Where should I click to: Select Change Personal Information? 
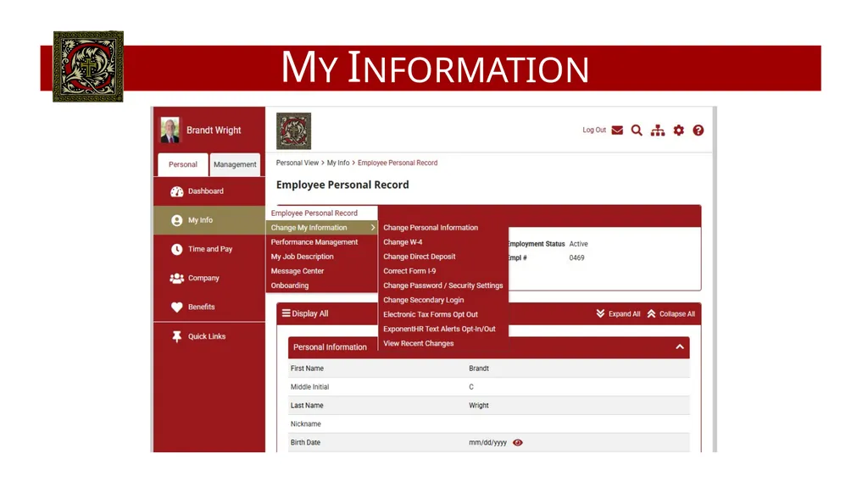point(431,228)
